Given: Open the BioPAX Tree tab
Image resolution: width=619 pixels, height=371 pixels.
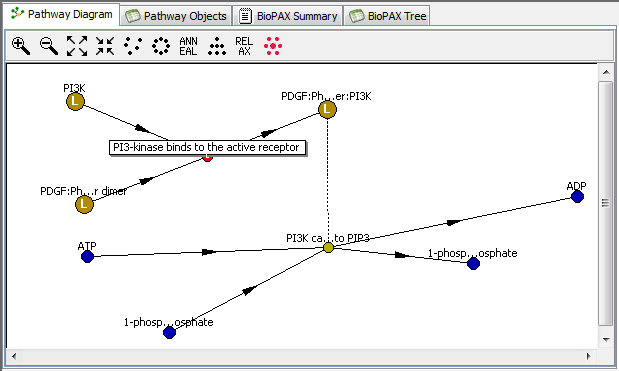Looking at the screenshot, I should pos(387,16).
